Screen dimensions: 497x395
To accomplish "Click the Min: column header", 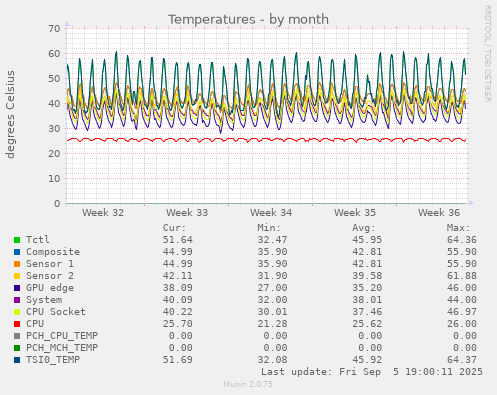I will (x=269, y=228).
